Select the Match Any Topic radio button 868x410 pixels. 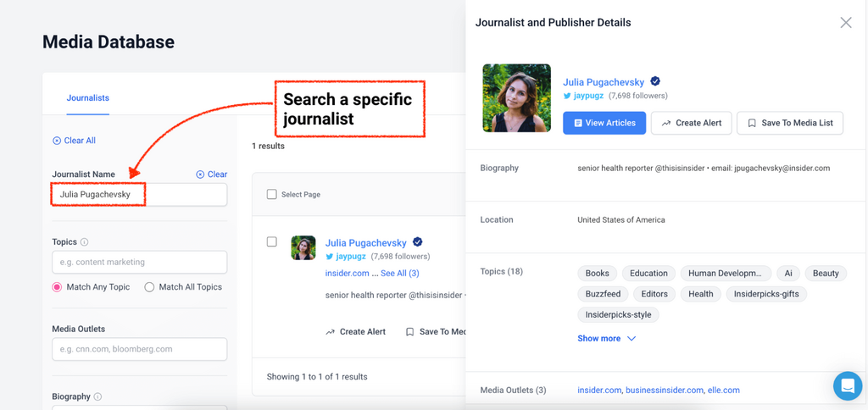(58, 287)
